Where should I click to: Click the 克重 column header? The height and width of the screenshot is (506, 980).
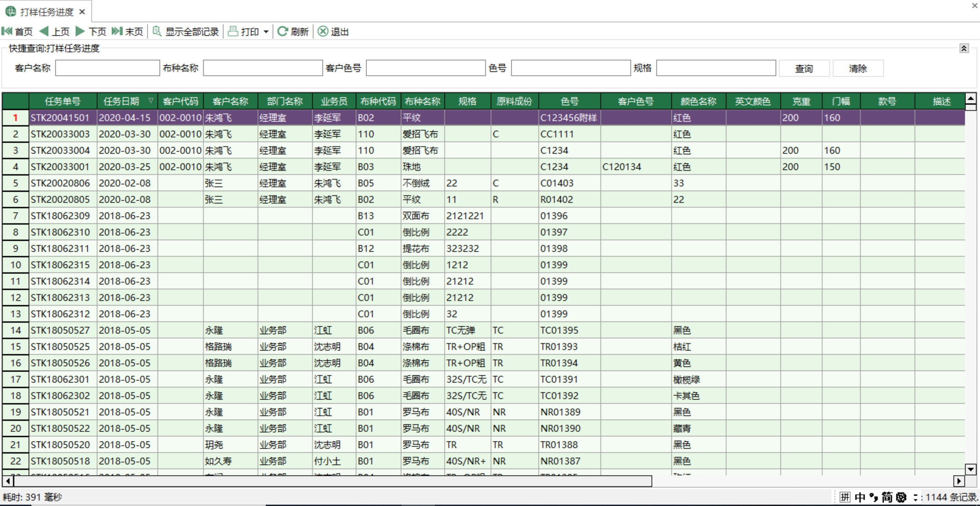click(801, 101)
